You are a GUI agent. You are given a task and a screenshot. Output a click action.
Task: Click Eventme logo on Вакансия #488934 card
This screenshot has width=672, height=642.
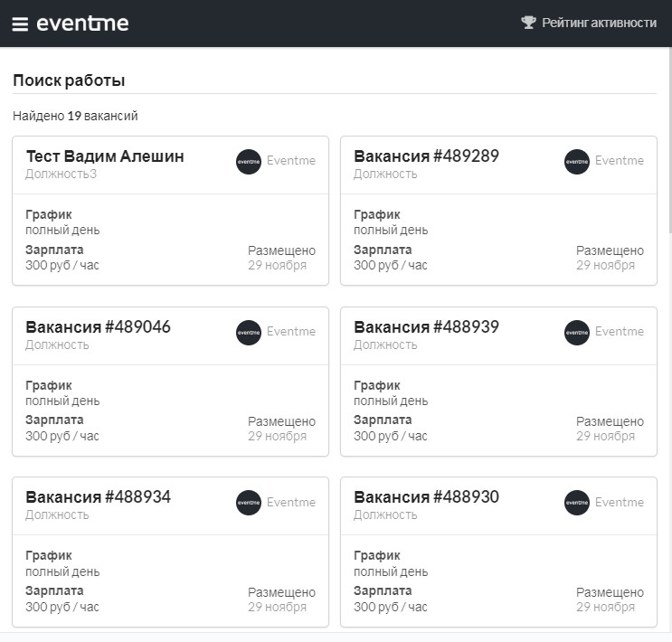coord(249,503)
